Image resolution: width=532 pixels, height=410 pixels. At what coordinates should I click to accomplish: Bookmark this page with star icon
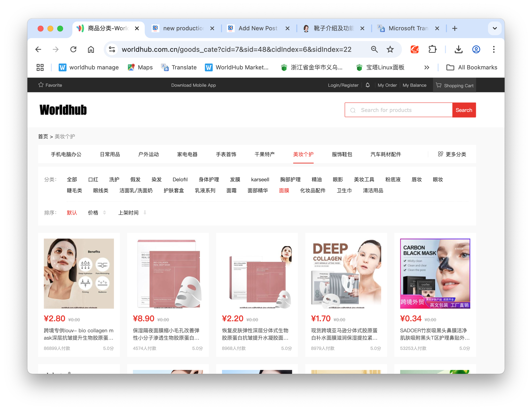click(390, 49)
